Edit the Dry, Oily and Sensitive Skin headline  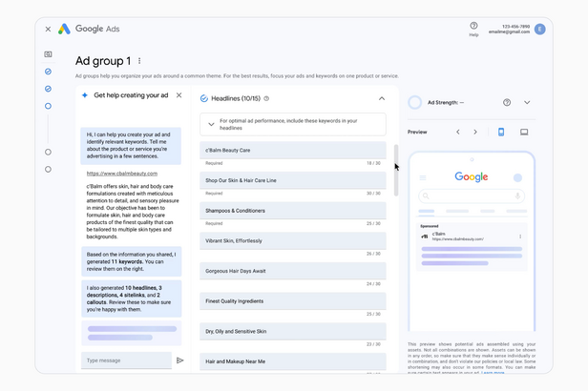tap(293, 332)
